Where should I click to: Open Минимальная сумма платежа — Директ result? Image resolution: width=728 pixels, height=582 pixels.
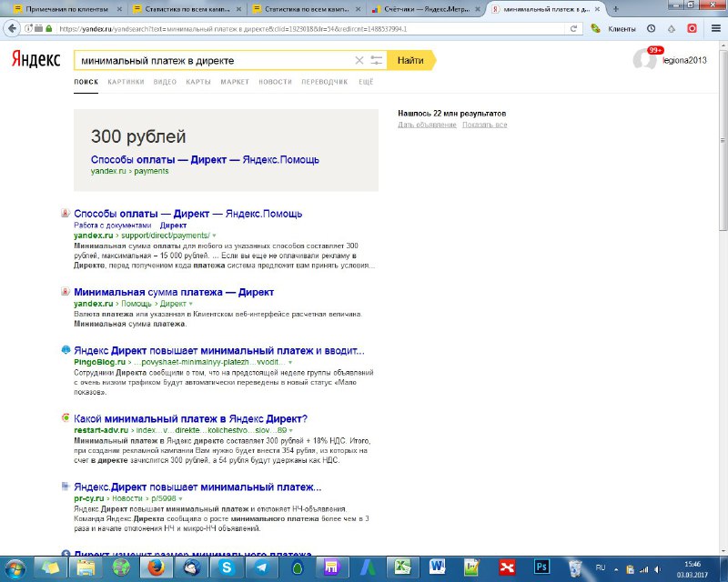174,293
